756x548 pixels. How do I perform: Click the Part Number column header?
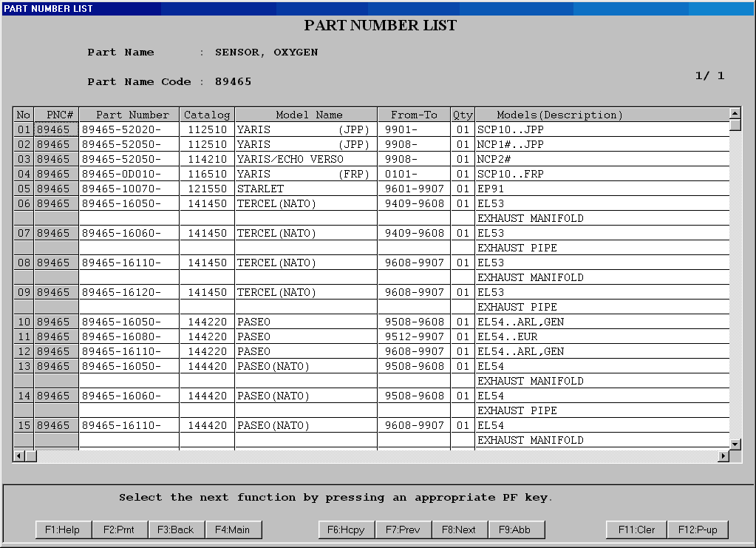coord(129,115)
